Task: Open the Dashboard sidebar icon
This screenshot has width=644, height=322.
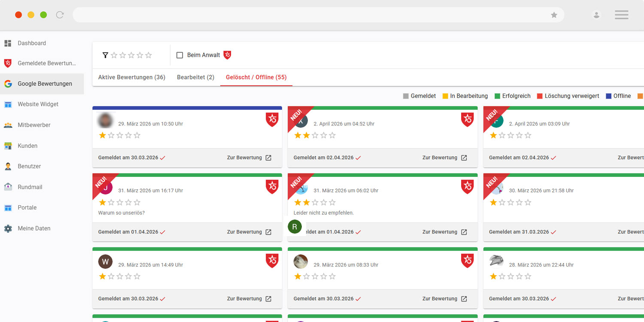Action: (8, 43)
